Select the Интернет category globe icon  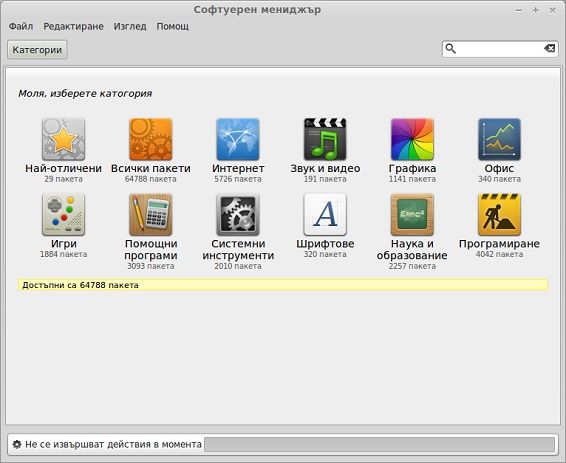(x=238, y=139)
